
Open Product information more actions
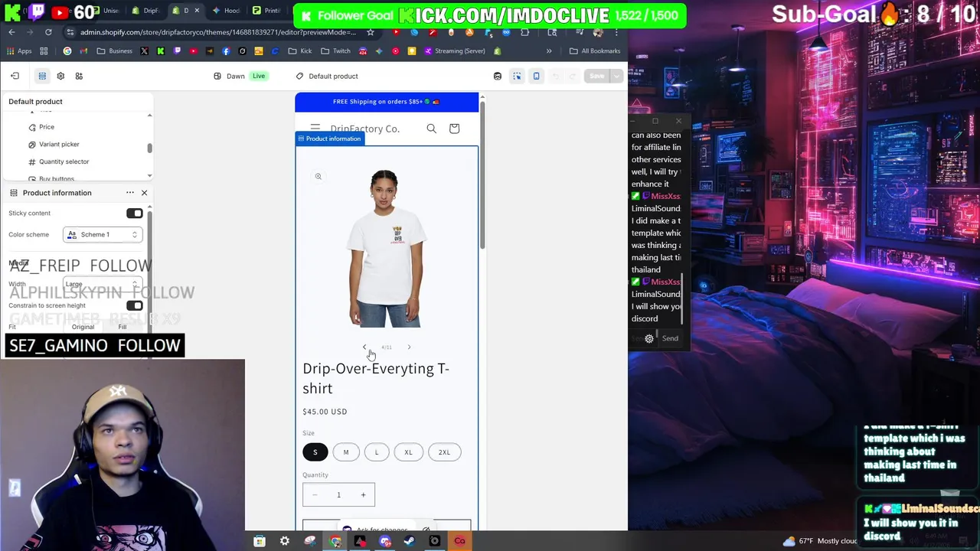[130, 193]
